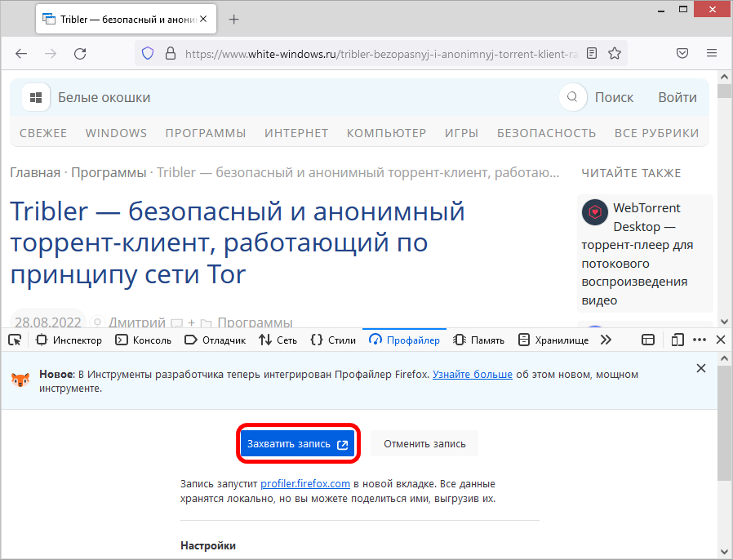Open the Память devtools tab
Viewport: 733px width, 560px height.
478,340
